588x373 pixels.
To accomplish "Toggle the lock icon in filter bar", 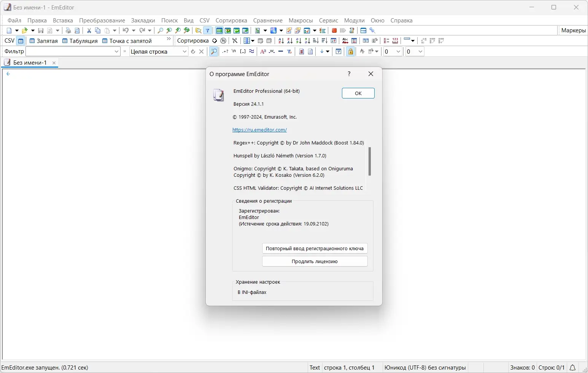I will [351, 51].
